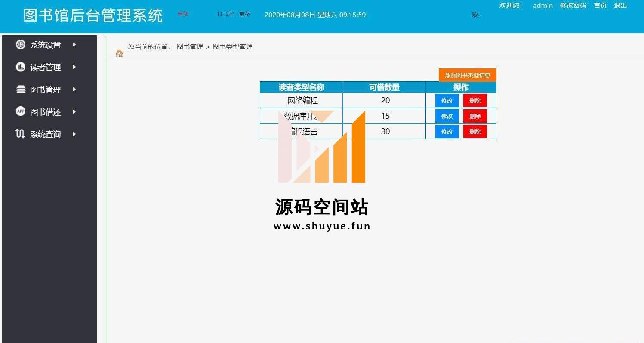The height and width of the screenshot is (343, 644).
Task: Click the quantity cell 30
Action: (384, 132)
